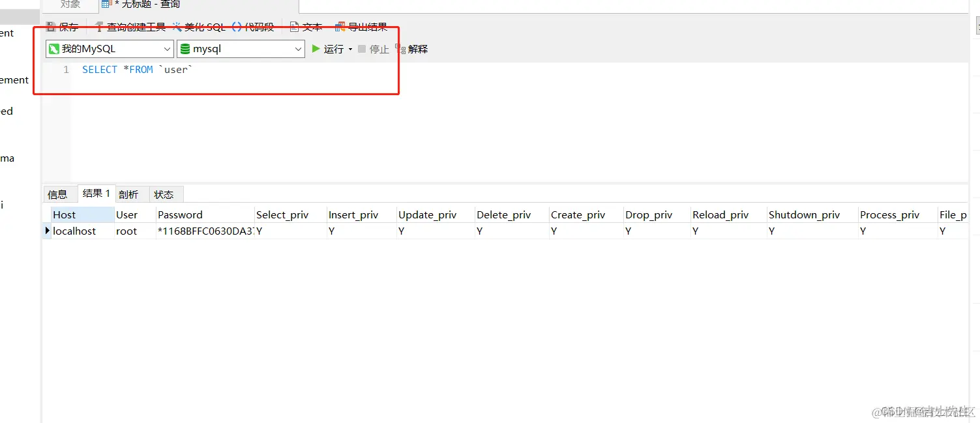Click the User column header
The width and height of the screenshot is (980, 423).
click(135, 214)
